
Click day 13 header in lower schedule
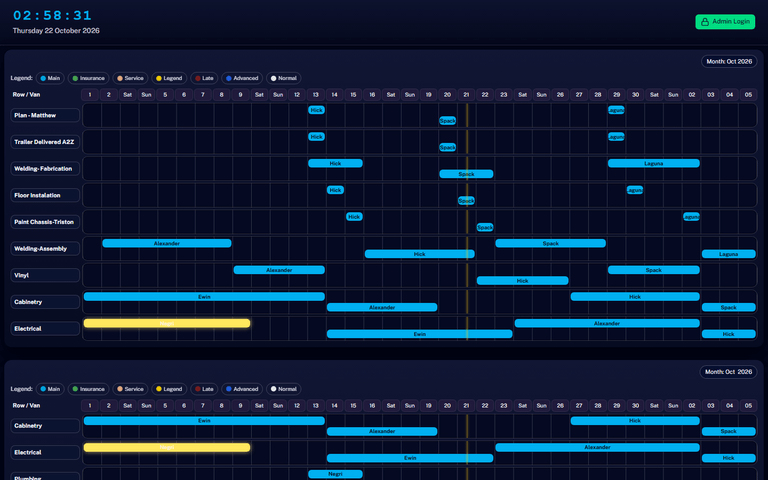[315, 406]
